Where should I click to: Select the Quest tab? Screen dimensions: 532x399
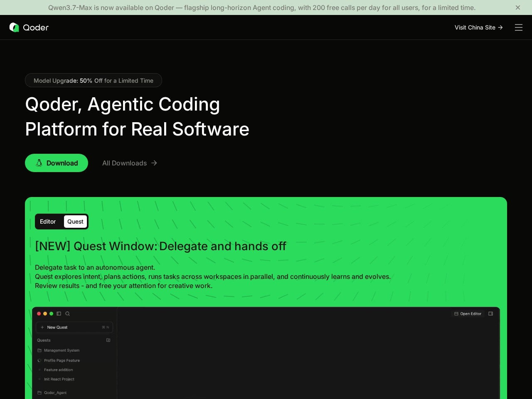tap(75, 222)
